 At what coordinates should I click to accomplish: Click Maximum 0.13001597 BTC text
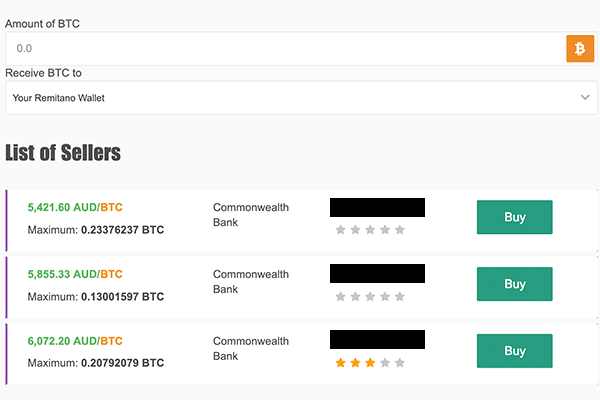[x=96, y=297]
